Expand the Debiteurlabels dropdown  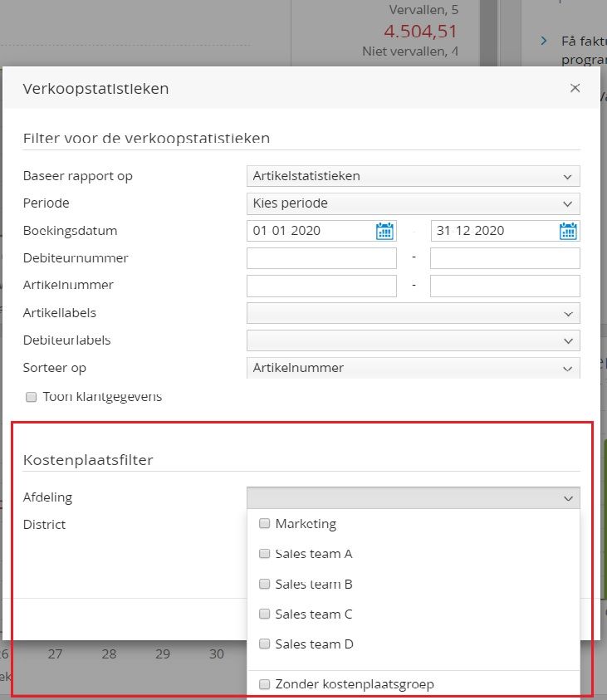[414, 340]
